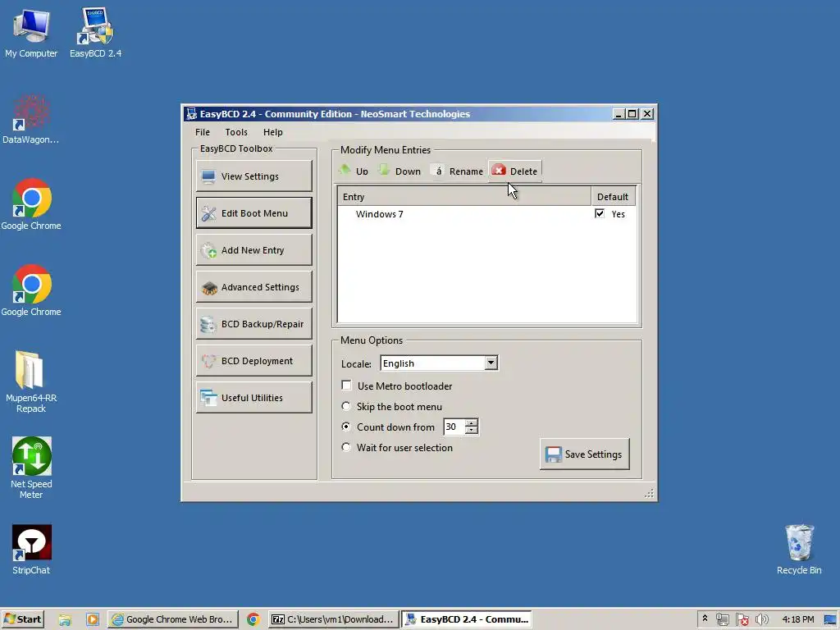The width and height of the screenshot is (840, 630).
Task: Click the EasyBCD 2.4 taskbar button
Action: [467, 619]
